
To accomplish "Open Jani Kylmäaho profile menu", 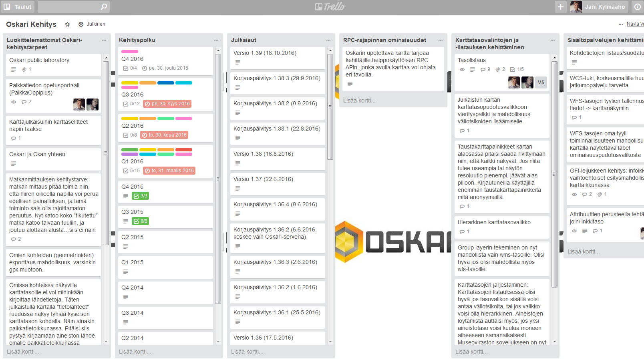I will (599, 7).
